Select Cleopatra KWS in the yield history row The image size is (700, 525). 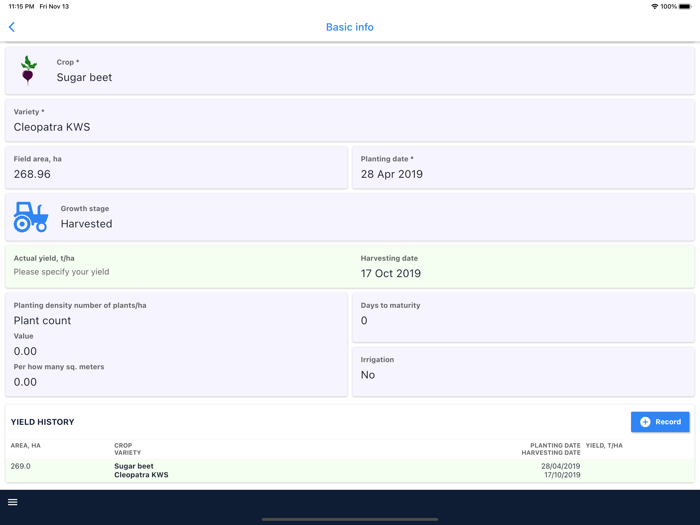coord(141,475)
